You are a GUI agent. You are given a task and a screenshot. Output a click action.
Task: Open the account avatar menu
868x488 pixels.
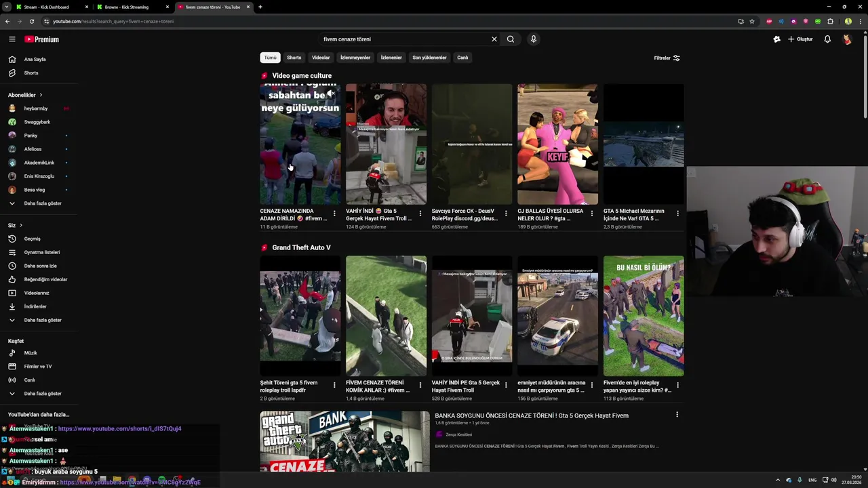(x=847, y=39)
